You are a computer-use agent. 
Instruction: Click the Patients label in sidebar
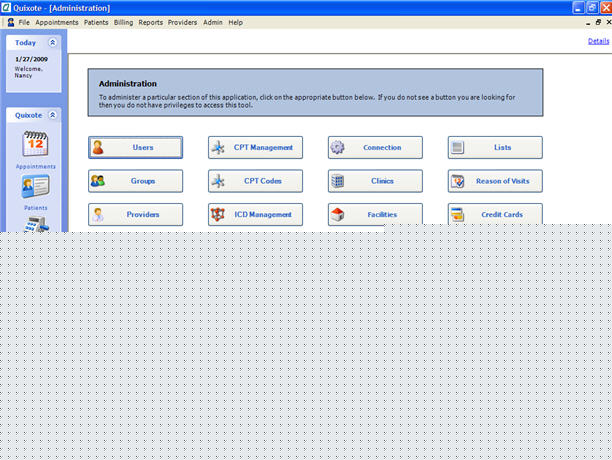click(x=36, y=208)
